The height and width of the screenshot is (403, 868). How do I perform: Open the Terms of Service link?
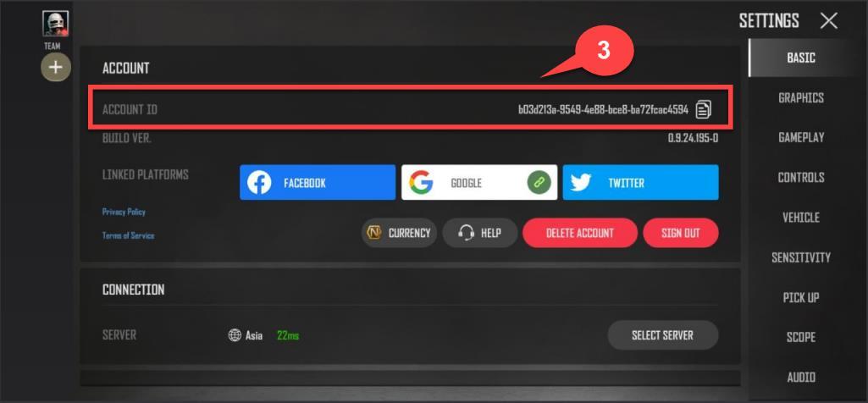click(129, 236)
